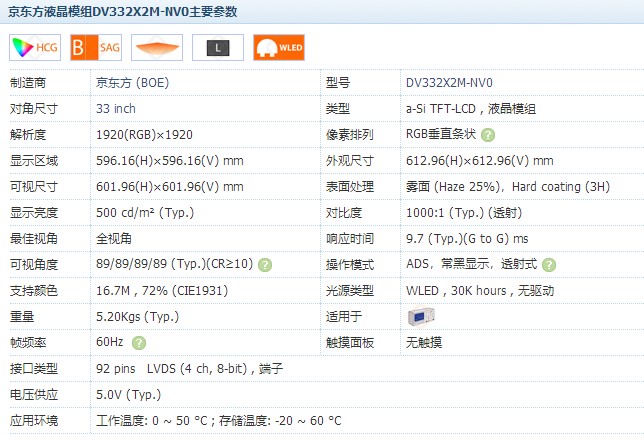Click the 帧频率 row label
644x440 pixels.
28,343
